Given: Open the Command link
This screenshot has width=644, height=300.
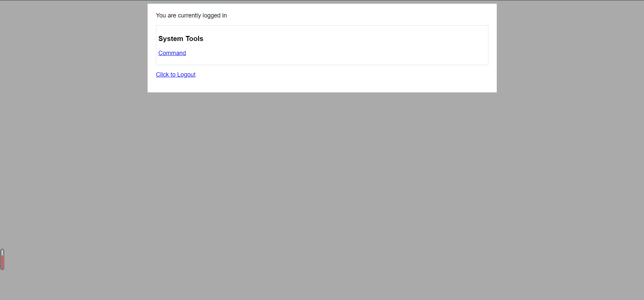Looking at the screenshot, I should click(172, 53).
